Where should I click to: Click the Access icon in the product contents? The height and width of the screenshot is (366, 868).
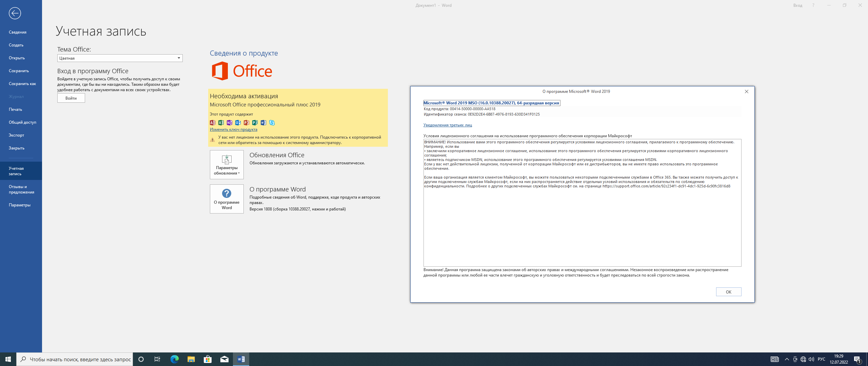[x=213, y=123]
